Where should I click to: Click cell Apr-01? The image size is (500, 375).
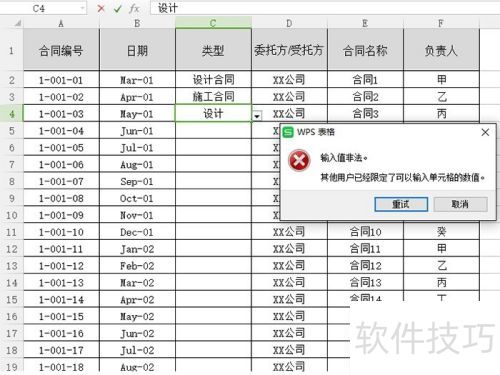[x=137, y=97]
